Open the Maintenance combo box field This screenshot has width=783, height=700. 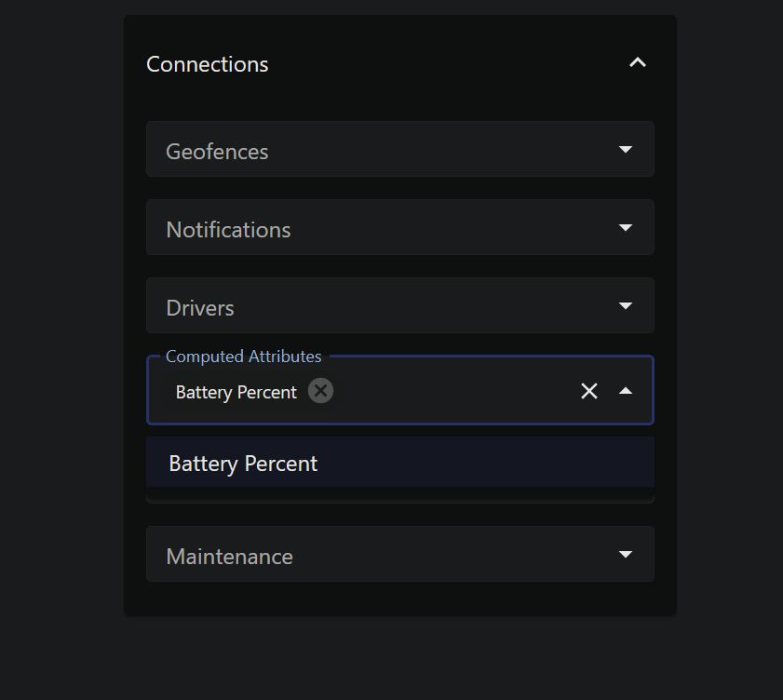tap(372, 555)
